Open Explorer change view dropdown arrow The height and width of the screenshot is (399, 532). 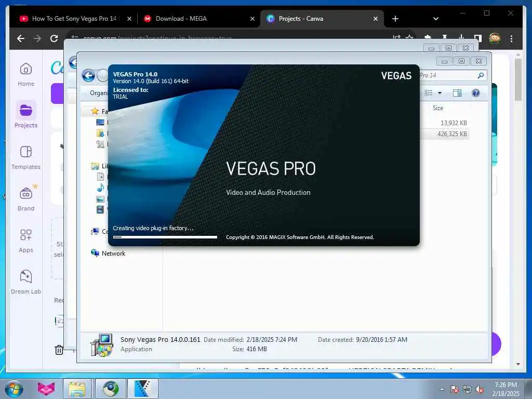click(x=440, y=93)
